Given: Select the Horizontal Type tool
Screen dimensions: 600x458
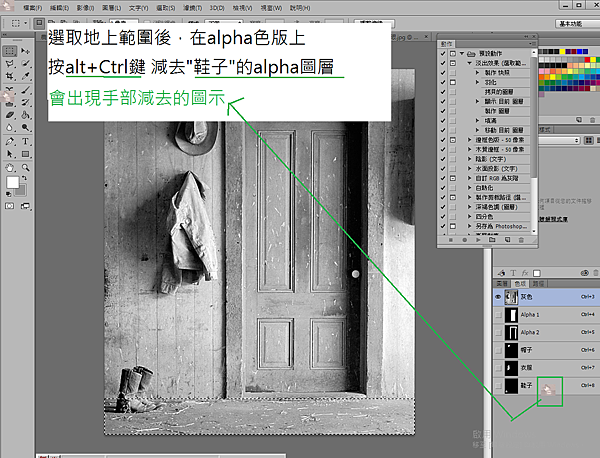Looking at the screenshot, I should [25, 142].
